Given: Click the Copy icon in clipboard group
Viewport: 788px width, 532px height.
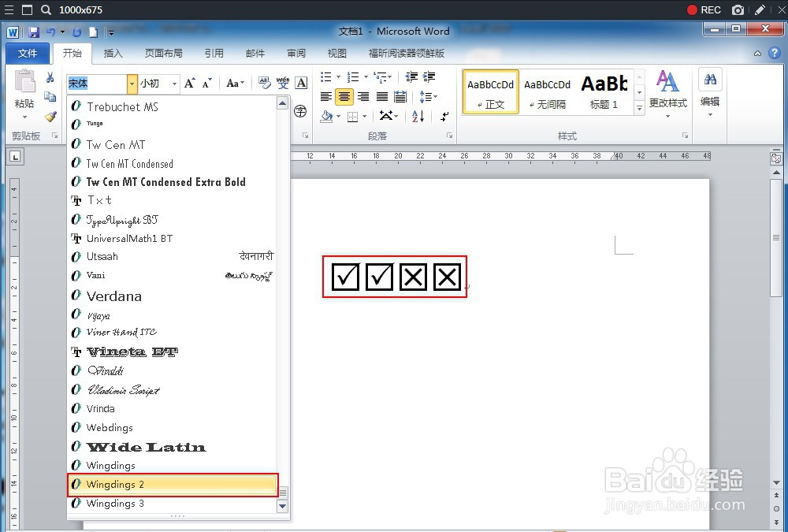Looking at the screenshot, I should coord(50,96).
